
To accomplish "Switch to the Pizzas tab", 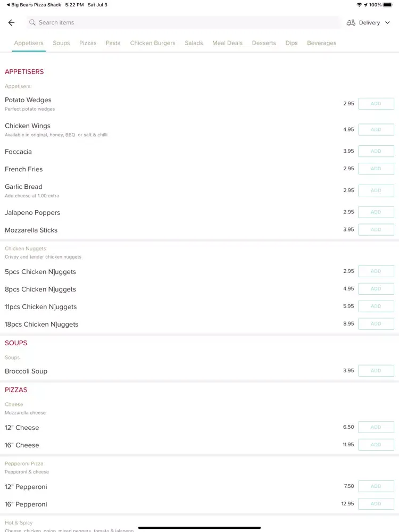I will tap(88, 43).
